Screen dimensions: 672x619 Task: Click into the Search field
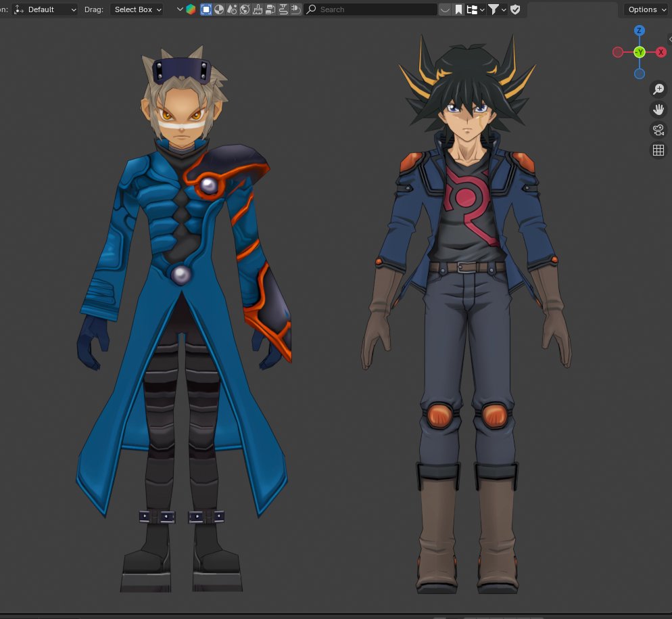coord(370,9)
